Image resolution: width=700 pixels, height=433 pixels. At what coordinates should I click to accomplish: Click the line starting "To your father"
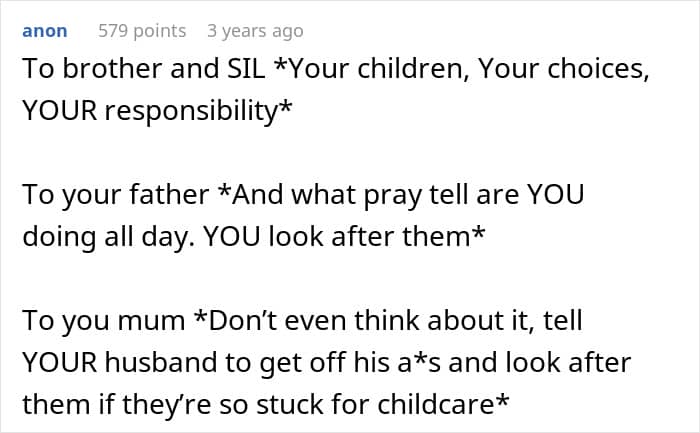302,195
